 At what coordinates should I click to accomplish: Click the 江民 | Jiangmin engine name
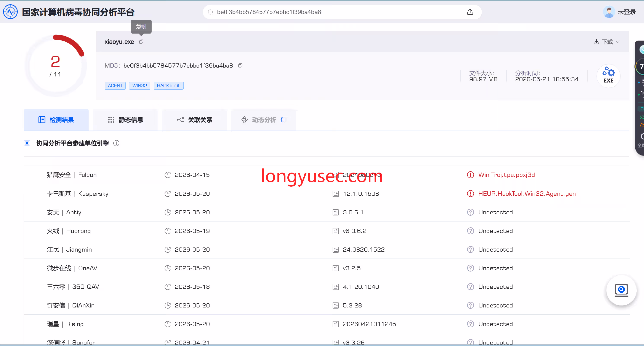(69, 250)
